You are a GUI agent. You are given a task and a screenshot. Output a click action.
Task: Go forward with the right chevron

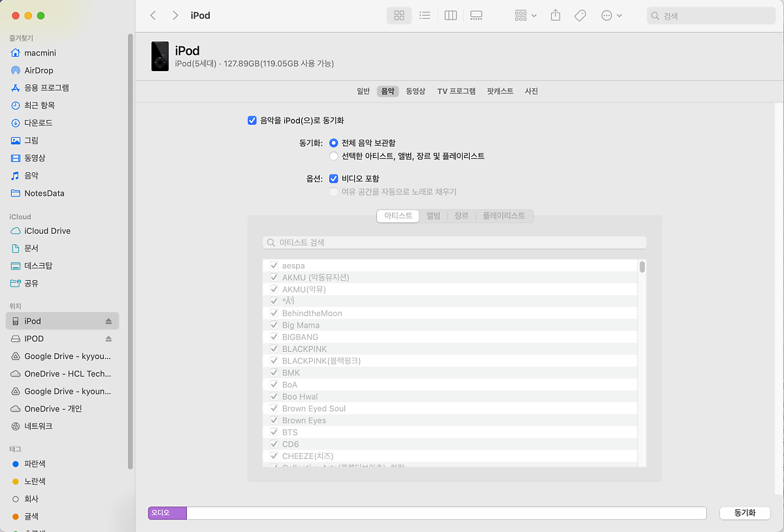175,15
